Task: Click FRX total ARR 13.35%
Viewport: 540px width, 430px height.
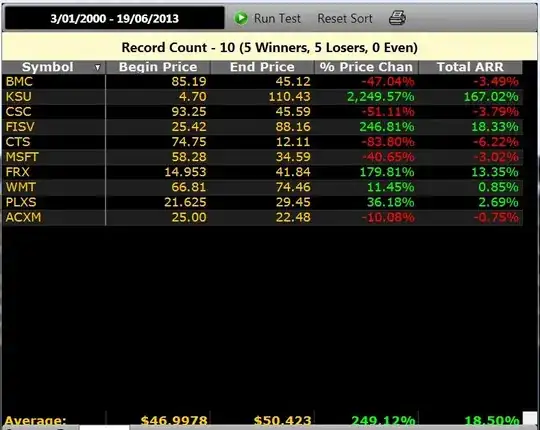Action: 495,172
